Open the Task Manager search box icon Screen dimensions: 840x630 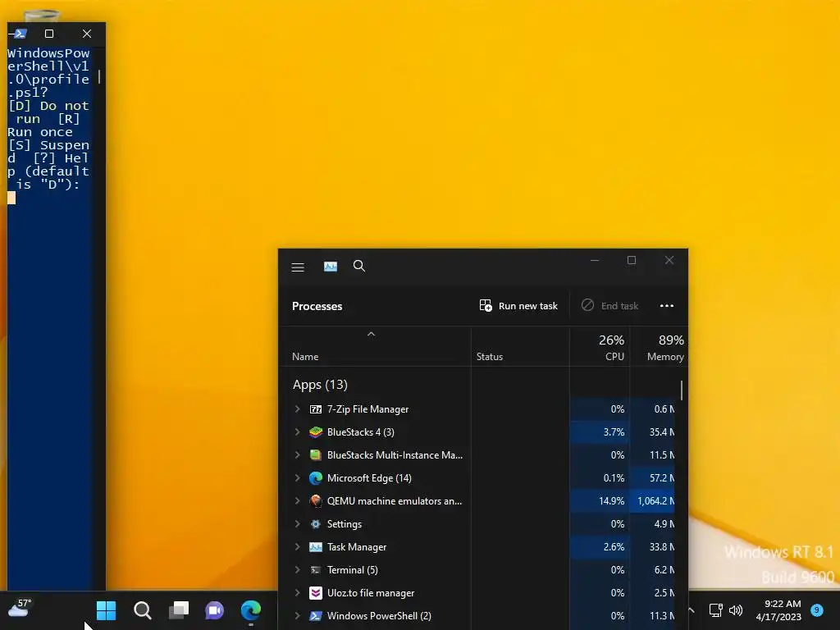pos(359,267)
